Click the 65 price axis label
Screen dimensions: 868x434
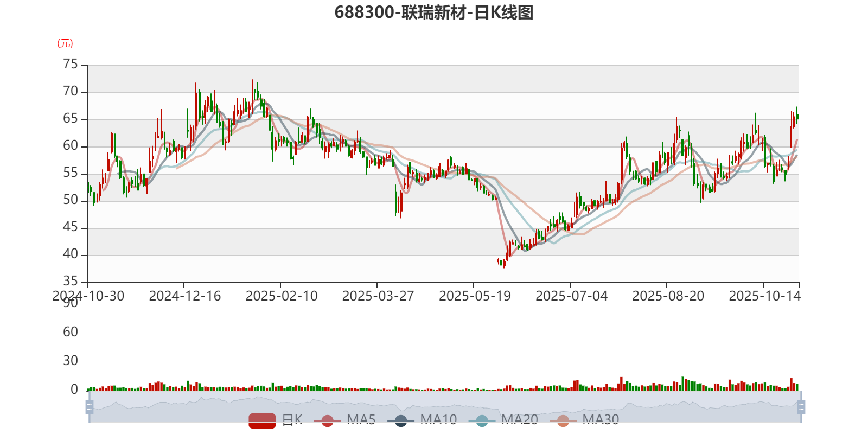tap(71, 119)
